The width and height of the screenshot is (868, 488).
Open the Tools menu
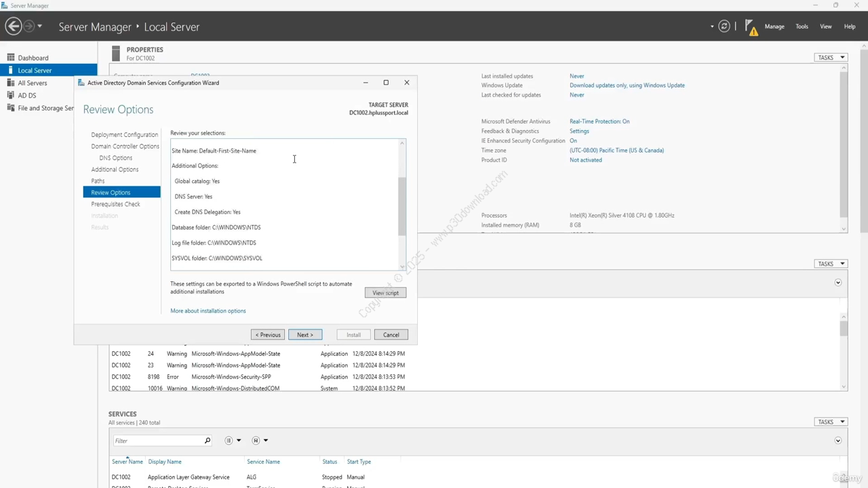coord(802,26)
